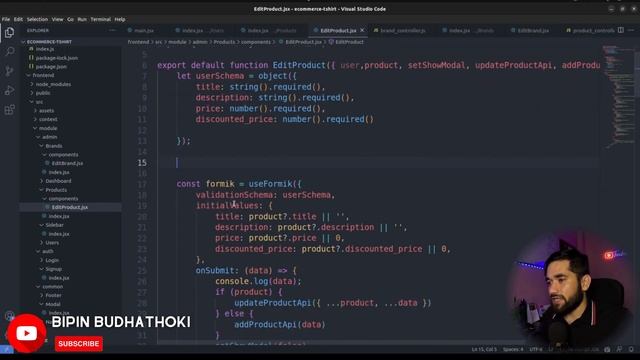Click the notifications bell in status bar
The image size is (640, 360).
[631, 349]
